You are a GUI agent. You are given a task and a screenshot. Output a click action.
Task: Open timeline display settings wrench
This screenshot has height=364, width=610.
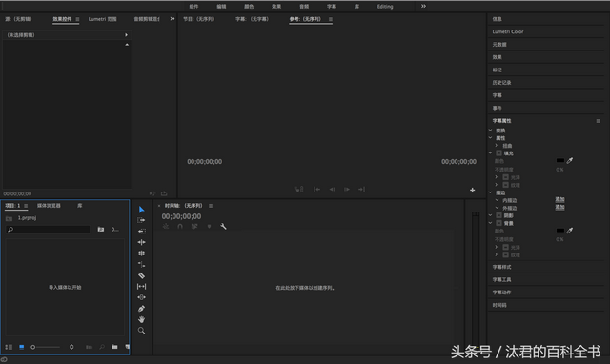click(x=223, y=226)
